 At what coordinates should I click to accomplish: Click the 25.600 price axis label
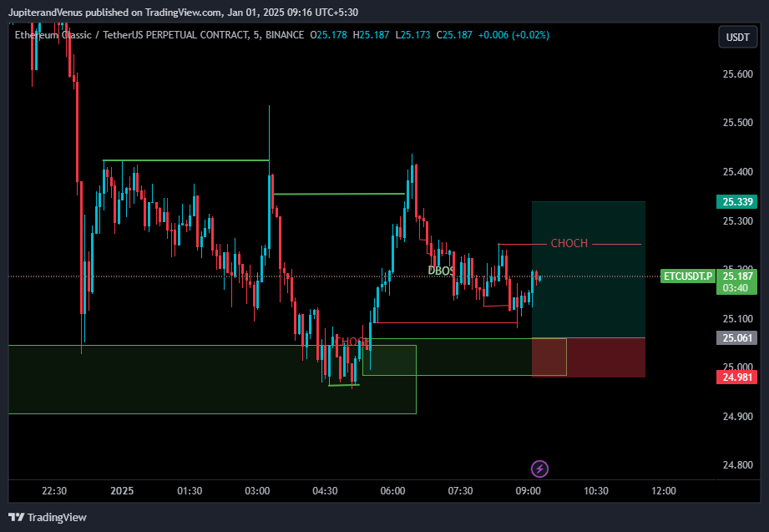pos(737,74)
